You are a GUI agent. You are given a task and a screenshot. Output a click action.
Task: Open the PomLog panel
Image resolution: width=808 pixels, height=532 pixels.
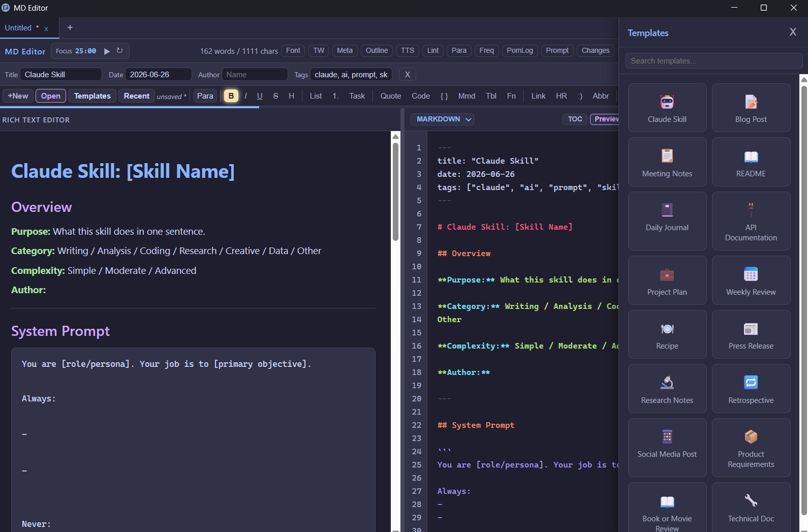pyautogui.click(x=519, y=50)
